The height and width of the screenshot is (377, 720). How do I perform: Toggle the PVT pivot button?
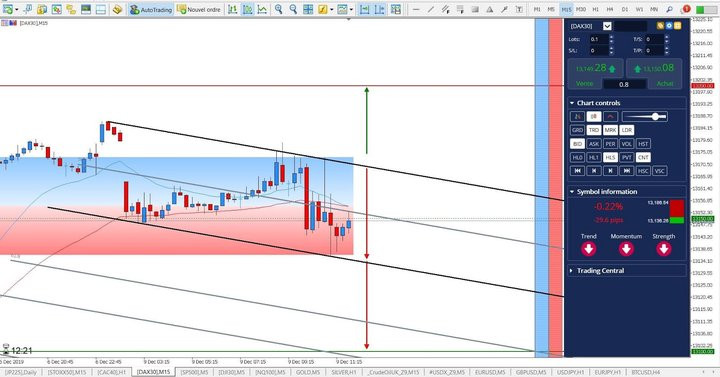pos(627,158)
